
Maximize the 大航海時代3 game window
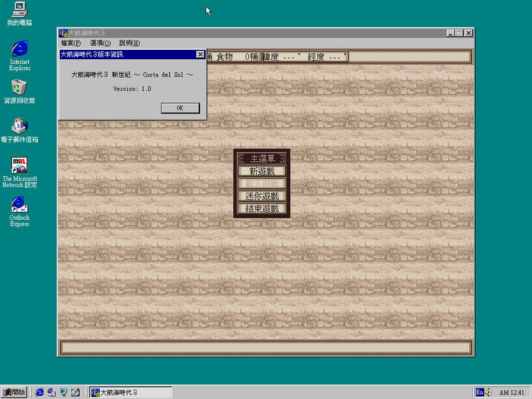(459, 33)
